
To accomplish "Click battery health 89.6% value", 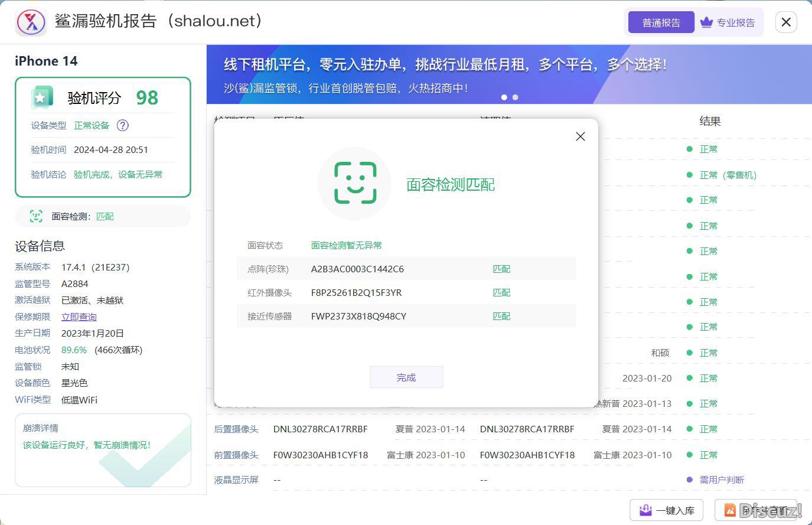I will point(74,350).
